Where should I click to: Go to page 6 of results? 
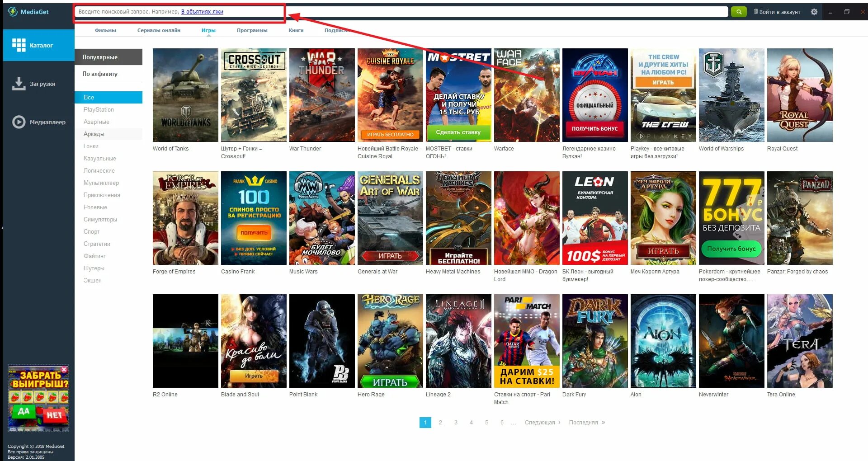(502, 422)
